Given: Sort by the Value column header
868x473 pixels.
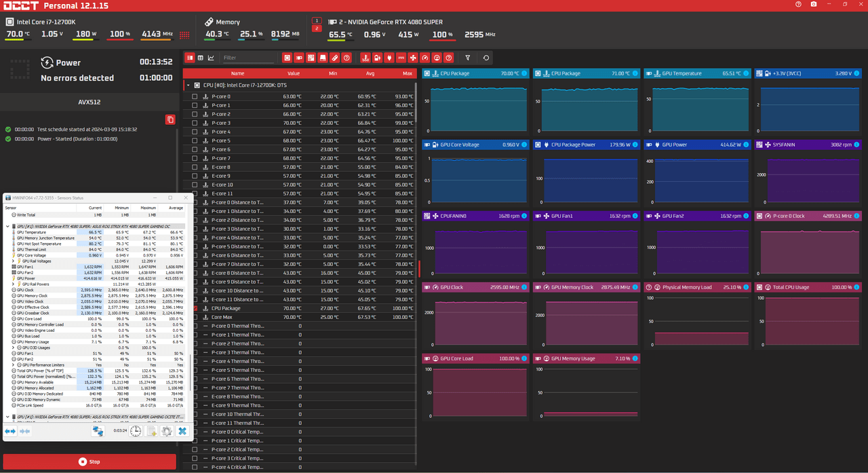Looking at the screenshot, I should click(293, 73).
